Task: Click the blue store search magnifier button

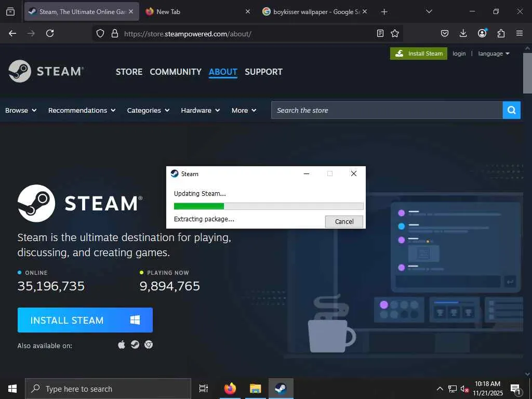Action: (x=512, y=110)
